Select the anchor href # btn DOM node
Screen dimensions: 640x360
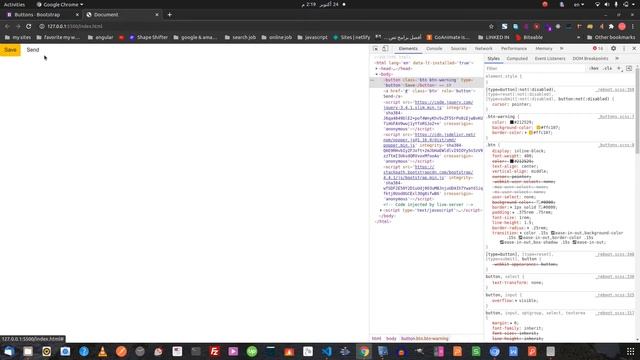429,93
